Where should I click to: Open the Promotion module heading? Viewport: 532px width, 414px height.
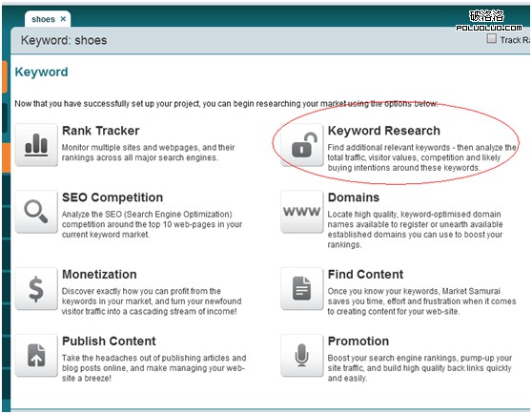click(x=358, y=342)
